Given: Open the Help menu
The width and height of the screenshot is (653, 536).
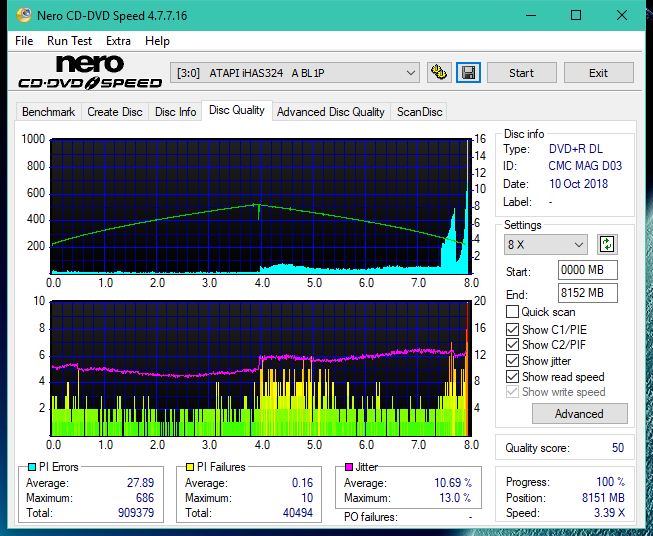Looking at the screenshot, I should (x=157, y=41).
